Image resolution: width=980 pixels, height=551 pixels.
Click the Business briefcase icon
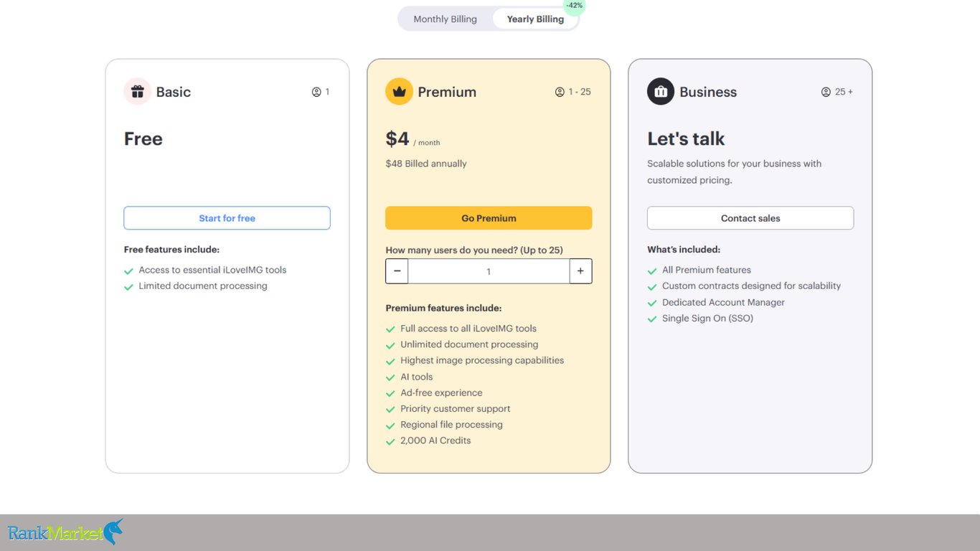(x=661, y=92)
